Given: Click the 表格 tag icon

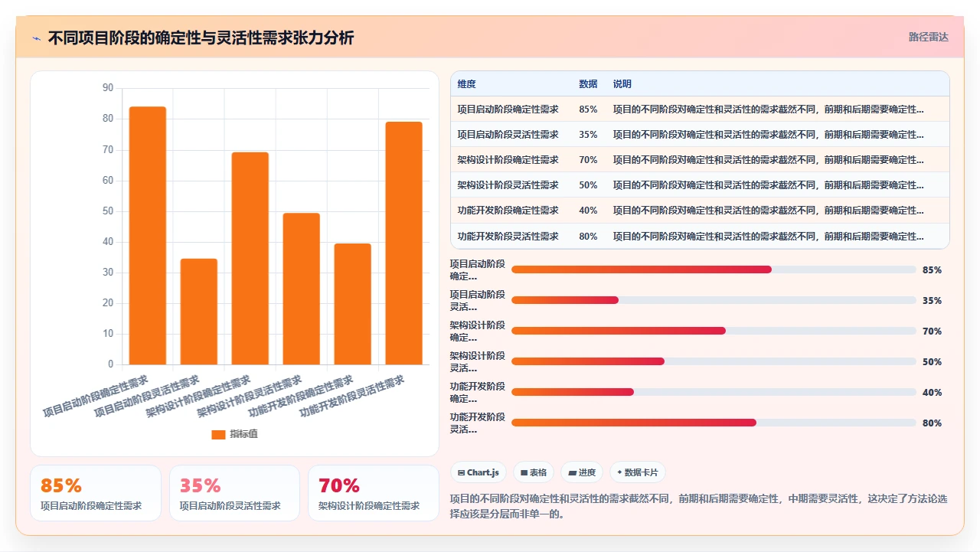Looking at the screenshot, I should click(524, 472).
